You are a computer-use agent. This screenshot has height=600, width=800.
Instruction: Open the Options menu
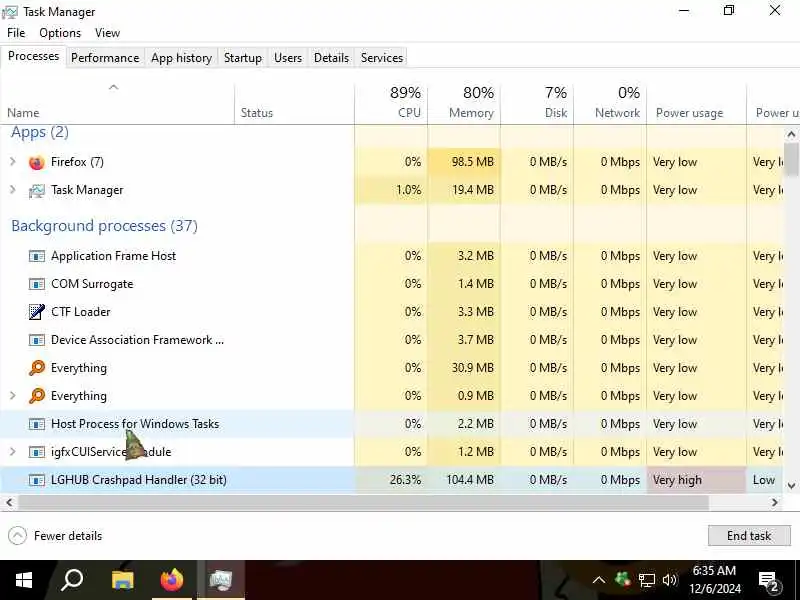point(60,33)
